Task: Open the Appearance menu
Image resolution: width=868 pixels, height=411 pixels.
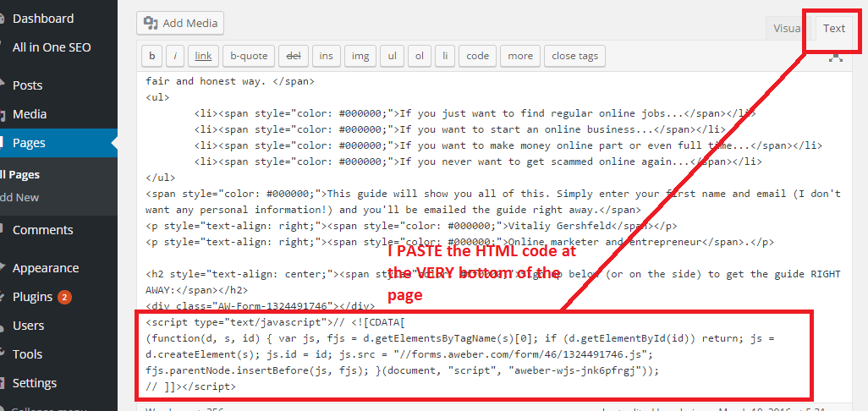Action: click(x=46, y=268)
